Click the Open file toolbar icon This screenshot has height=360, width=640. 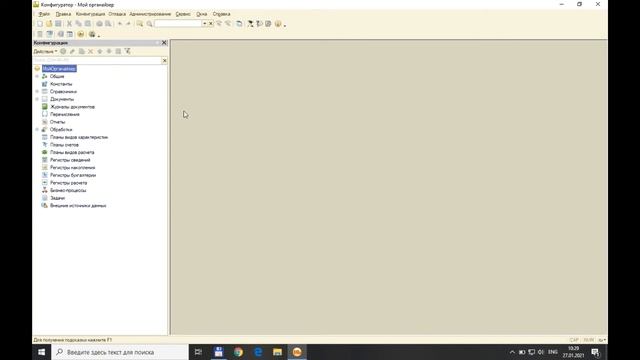[x=49, y=24]
